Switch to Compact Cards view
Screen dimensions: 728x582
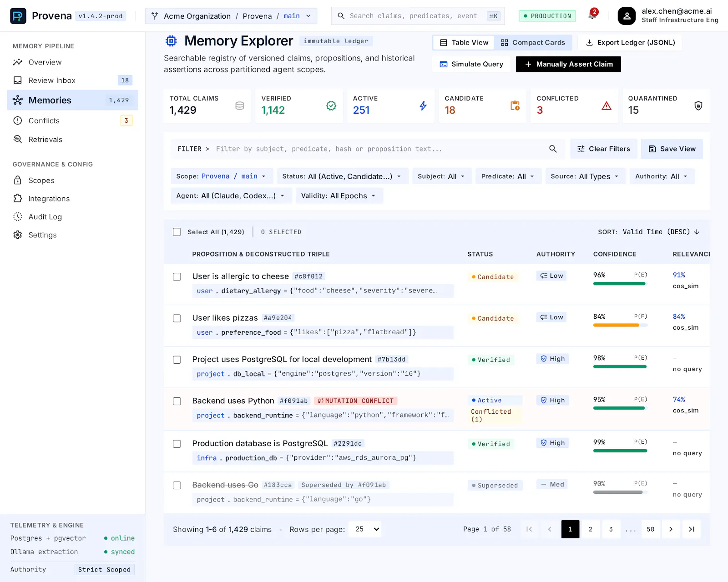coord(533,42)
